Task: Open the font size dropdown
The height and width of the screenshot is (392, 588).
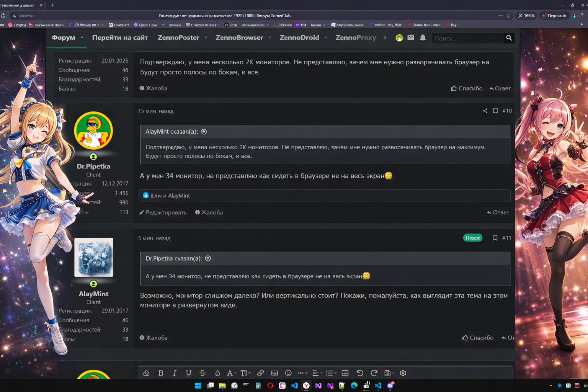Action: coord(245,373)
